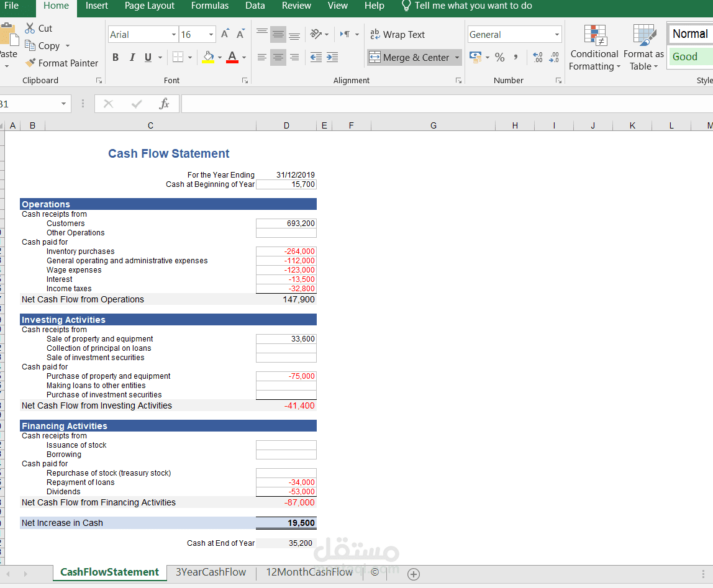
Task: Increase indent icon
Action: click(x=332, y=57)
